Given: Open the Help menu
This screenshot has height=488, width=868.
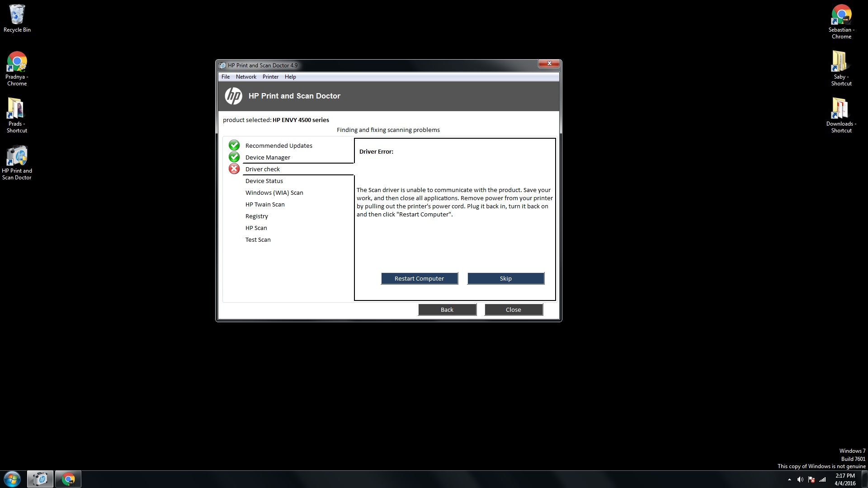Looking at the screenshot, I should (x=290, y=77).
